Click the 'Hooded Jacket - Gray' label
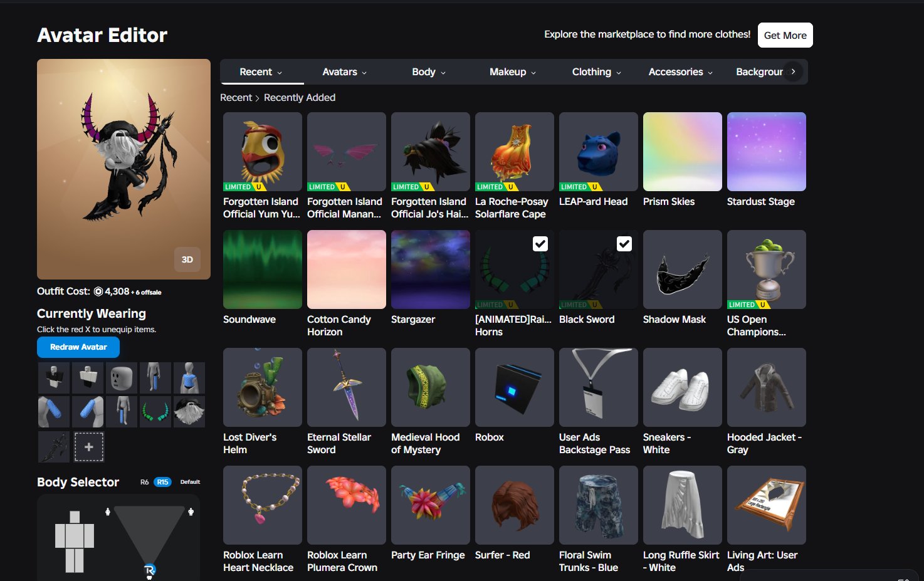 [764, 444]
